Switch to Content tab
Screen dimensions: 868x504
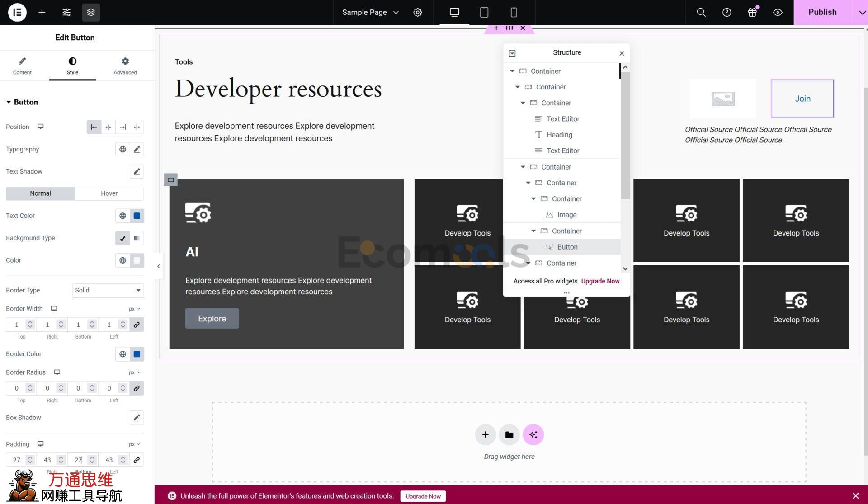22,66
